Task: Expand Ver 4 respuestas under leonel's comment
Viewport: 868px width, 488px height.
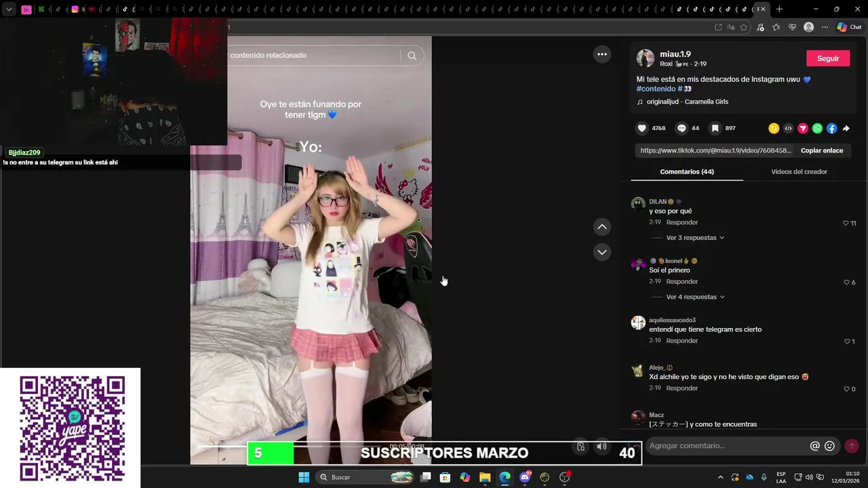Action: 695,297
